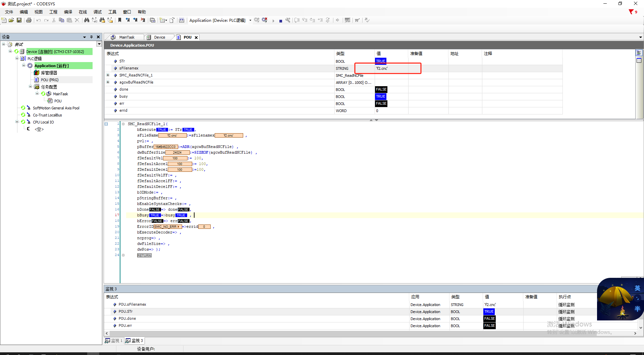Open the editor tab list dropdown

640,37
